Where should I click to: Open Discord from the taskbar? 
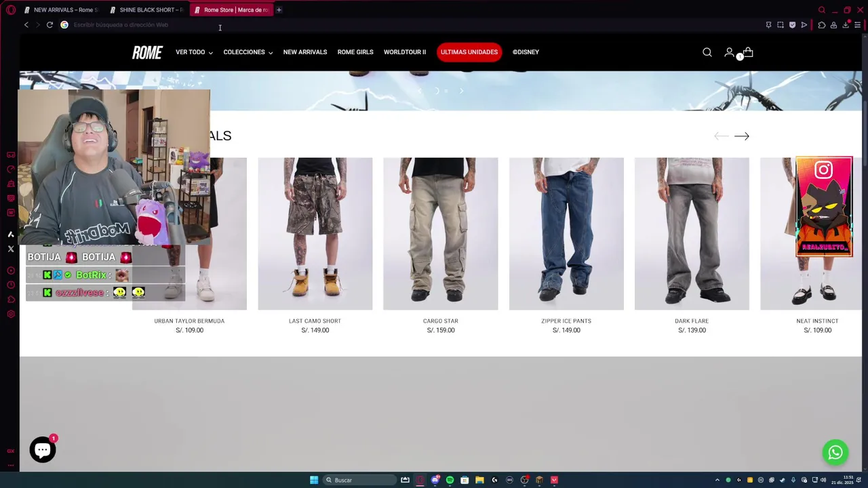coord(435,480)
